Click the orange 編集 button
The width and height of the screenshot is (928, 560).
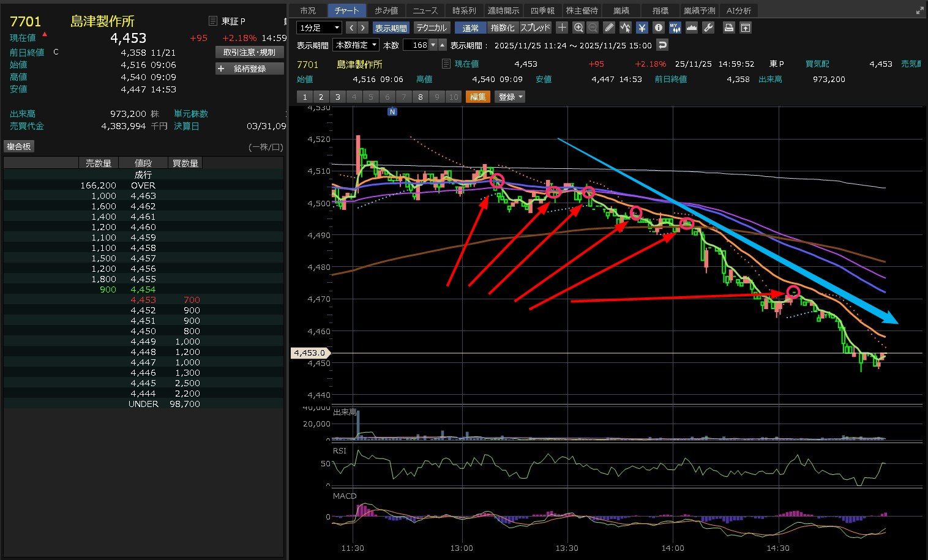tap(477, 97)
